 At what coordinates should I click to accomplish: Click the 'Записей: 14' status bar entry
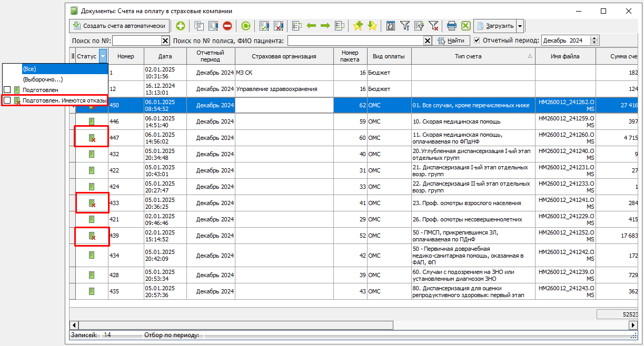(91, 334)
